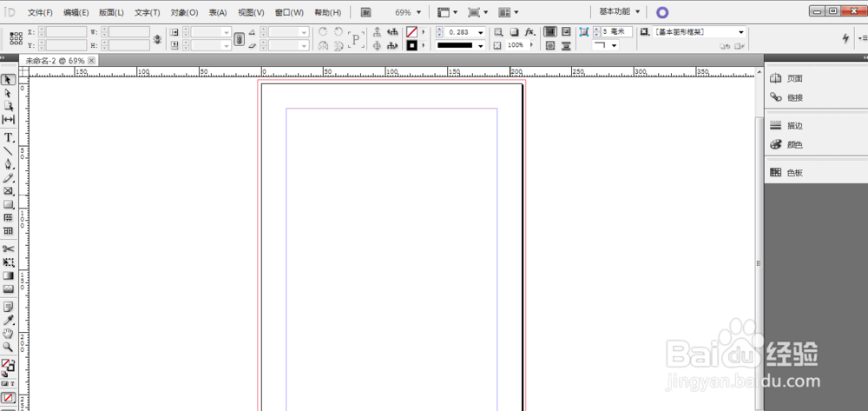Viewport: 868px width, 411px height.
Task: Click the fill color swatch (none)
Action: [411, 32]
